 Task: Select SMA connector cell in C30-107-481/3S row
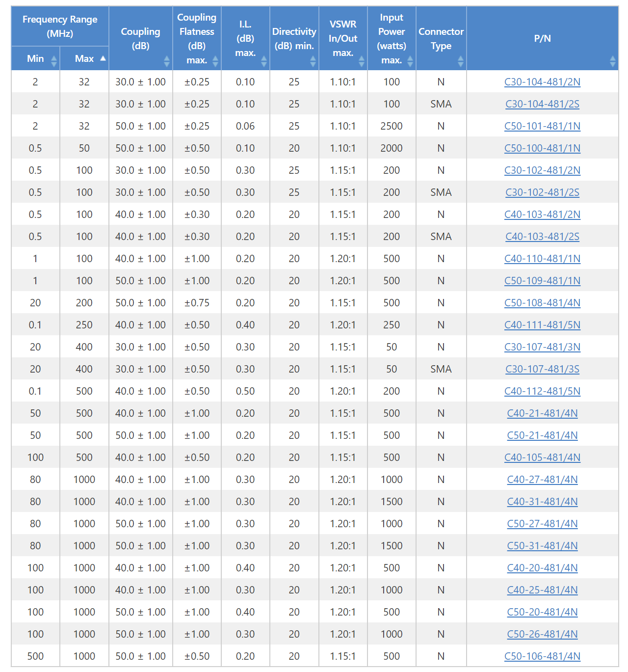[441, 369]
